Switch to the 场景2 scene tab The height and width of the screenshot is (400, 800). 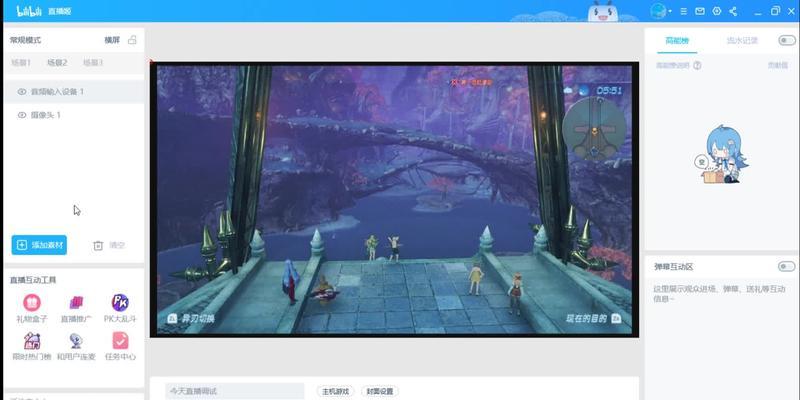click(57, 63)
